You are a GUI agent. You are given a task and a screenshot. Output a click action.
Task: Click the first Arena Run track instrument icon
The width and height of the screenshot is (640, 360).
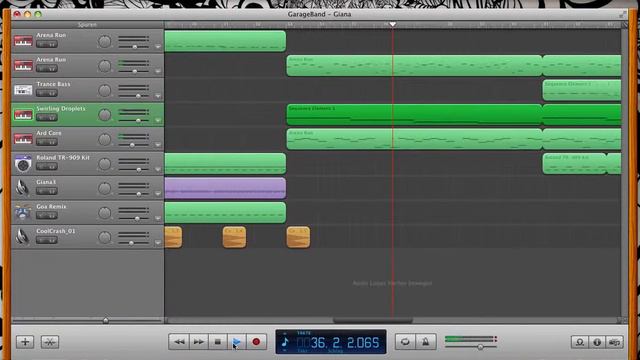(23, 41)
